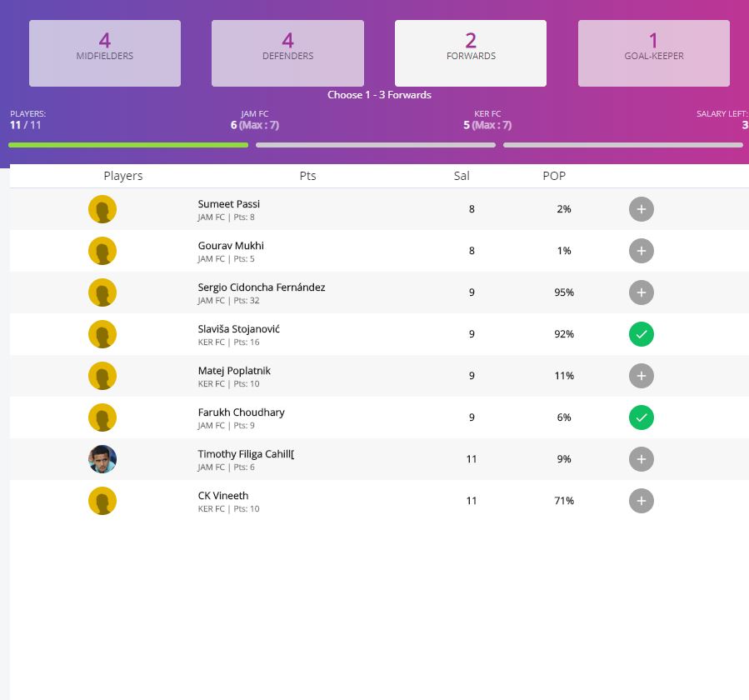Image resolution: width=749 pixels, height=700 pixels.
Task: Unselect Farukh Choudhary green checkmark
Action: point(641,417)
